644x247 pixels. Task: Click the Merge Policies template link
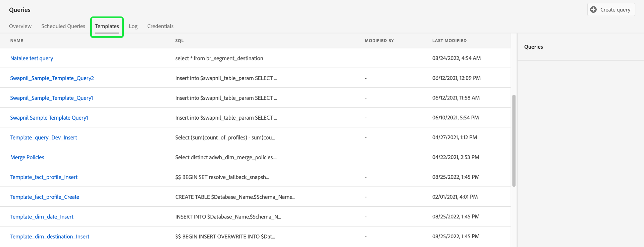point(27,158)
